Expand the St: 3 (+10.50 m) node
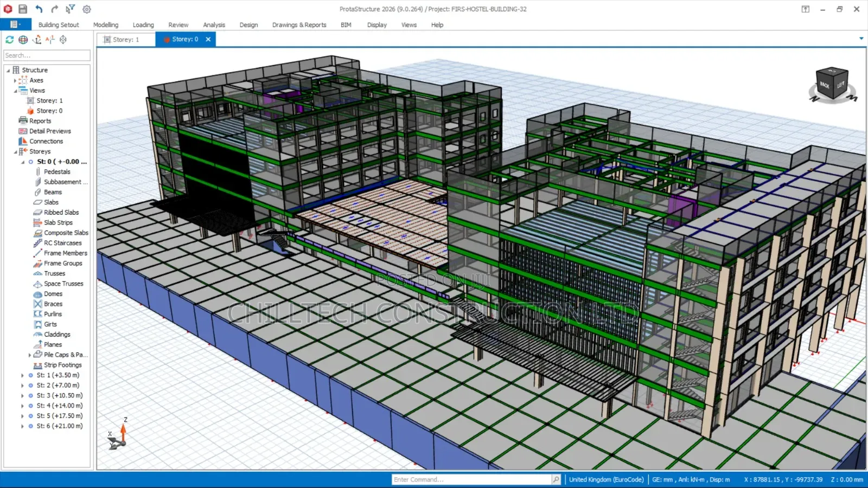The image size is (868, 488). [22, 396]
